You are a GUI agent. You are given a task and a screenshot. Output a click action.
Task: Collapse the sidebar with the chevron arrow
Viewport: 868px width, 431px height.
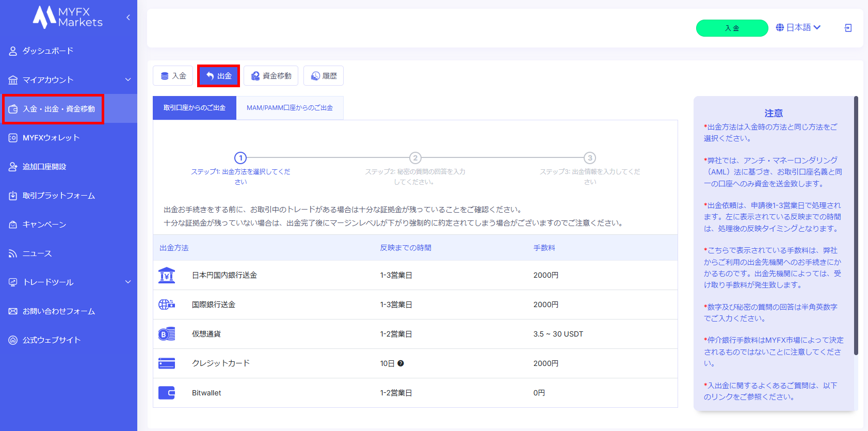pyautogui.click(x=128, y=18)
